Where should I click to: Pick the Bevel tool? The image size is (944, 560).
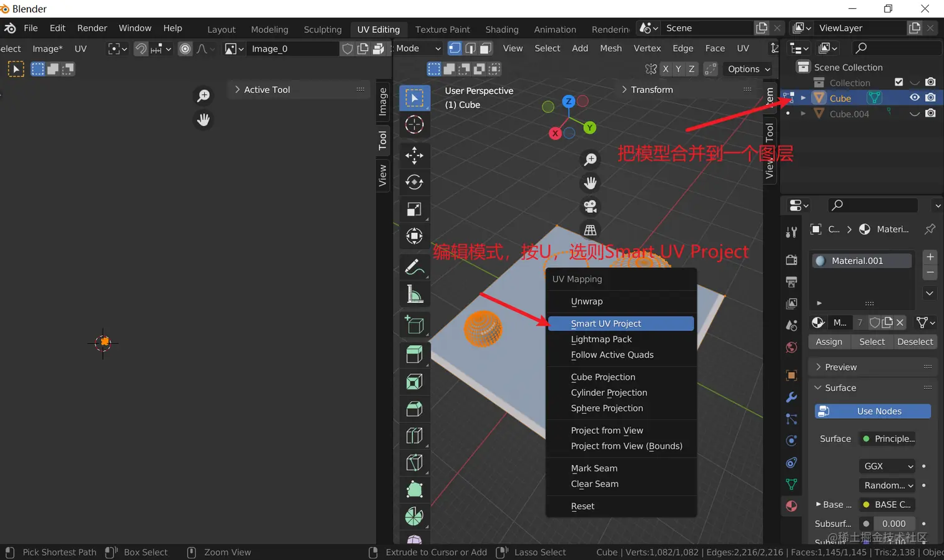tap(415, 408)
